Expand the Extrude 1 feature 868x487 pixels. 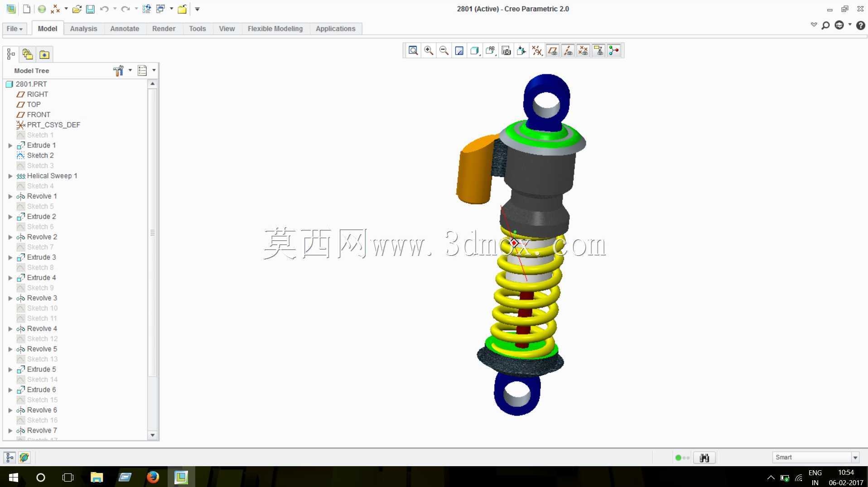(x=10, y=145)
